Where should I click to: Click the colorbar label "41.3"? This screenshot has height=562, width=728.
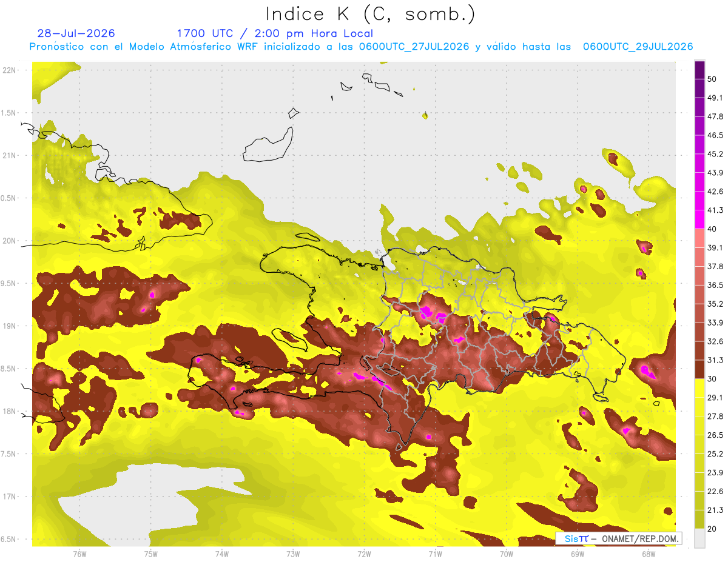click(x=715, y=210)
